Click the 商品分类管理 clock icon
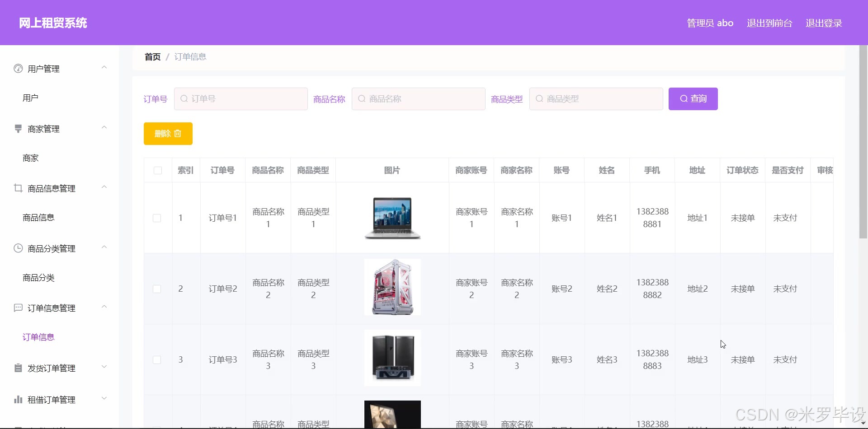This screenshot has width=868, height=429. [x=18, y=248]
